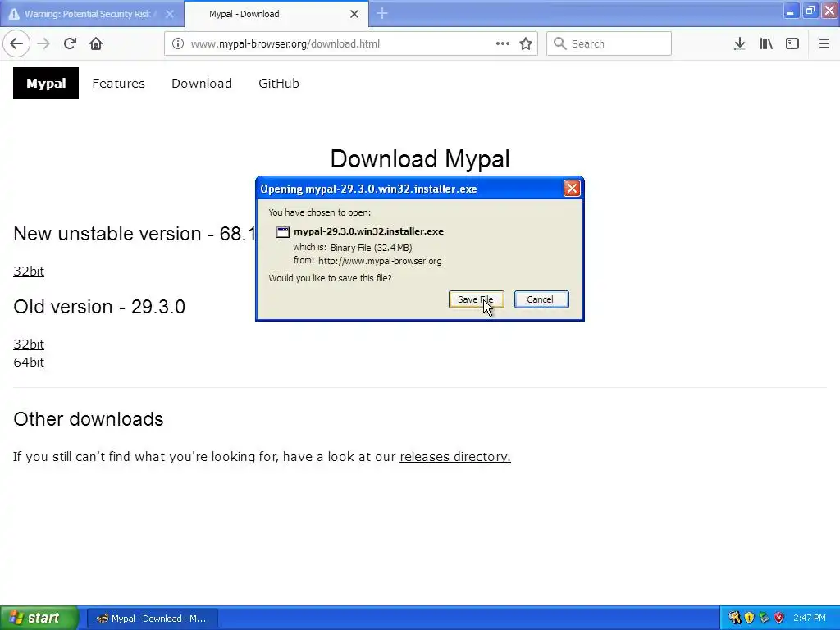Click the installer exe file icon
Image resolution: width=840 pixels, height=630 pixels.
tap(282, 232)
